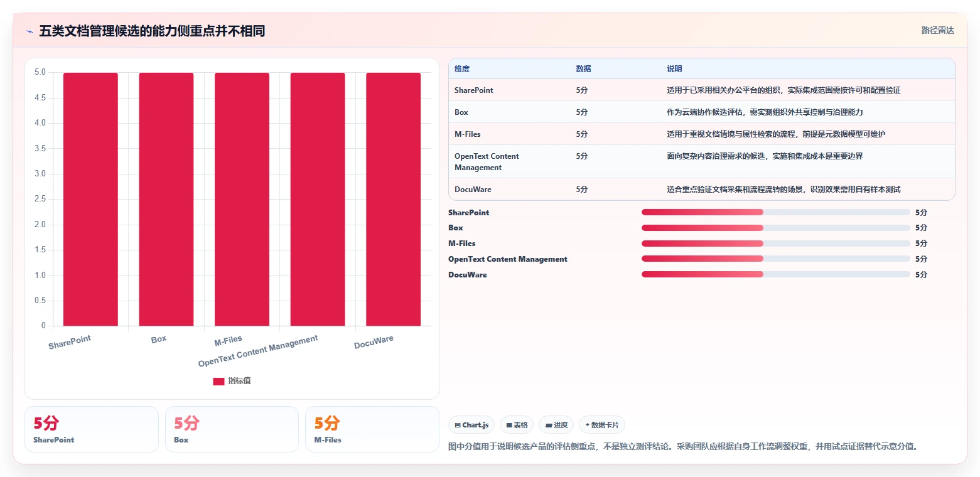
Task: Click M-Files description about 元数据模型
Action: point(776,134)
